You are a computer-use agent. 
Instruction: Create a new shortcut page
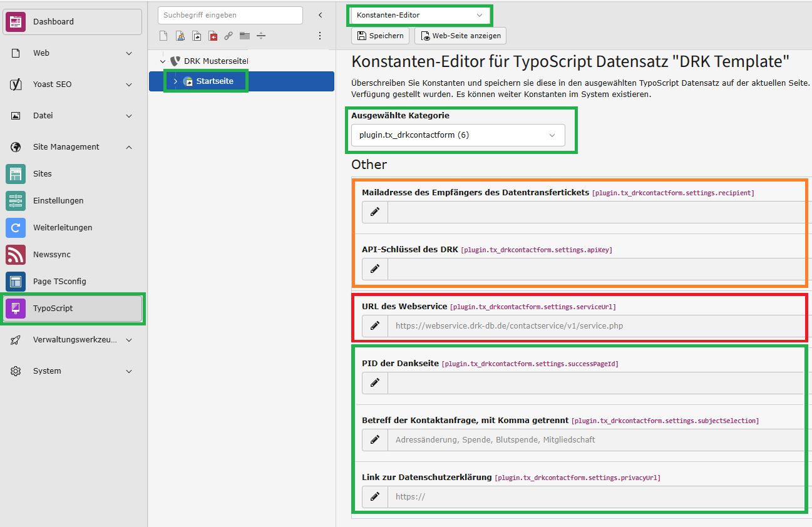point(197,36)
